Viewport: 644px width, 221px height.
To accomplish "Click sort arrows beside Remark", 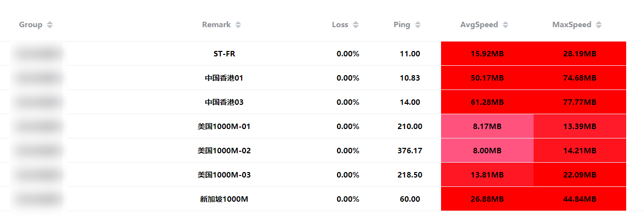I will (238, 25).
